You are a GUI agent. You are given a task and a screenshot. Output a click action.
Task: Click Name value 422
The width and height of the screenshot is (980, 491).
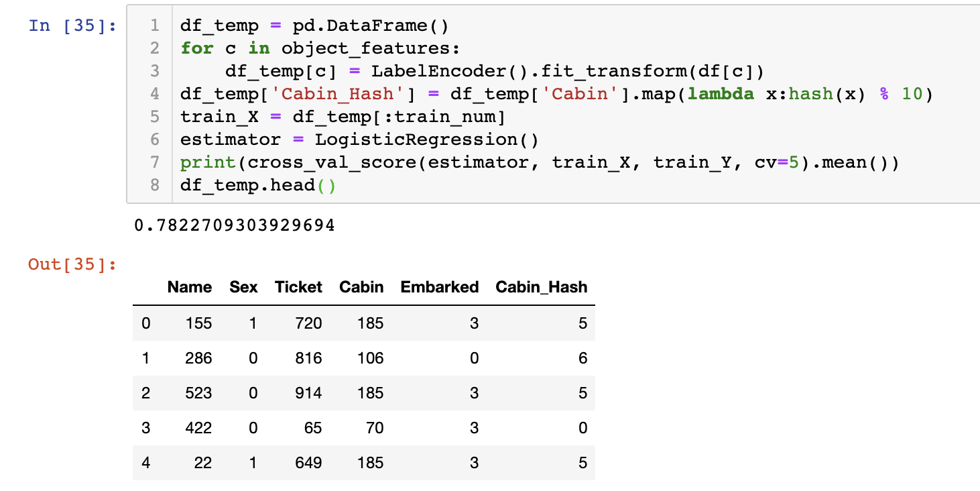click(199, 428)
